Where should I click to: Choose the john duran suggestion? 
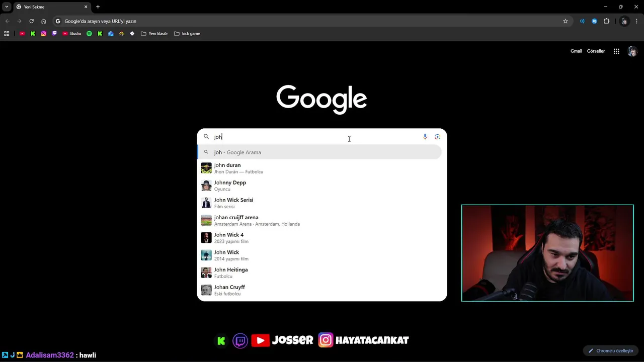(x=319, y=168)
